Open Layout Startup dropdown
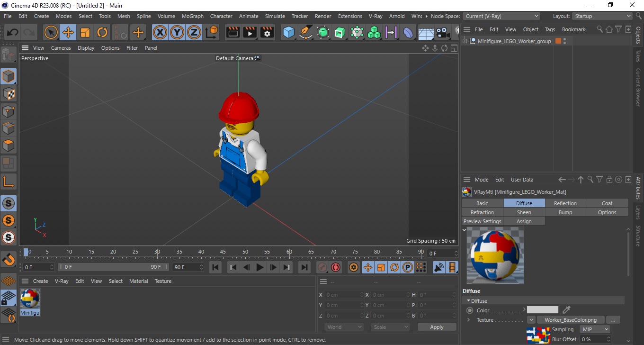The image size is (644, 345). (602, 16)
